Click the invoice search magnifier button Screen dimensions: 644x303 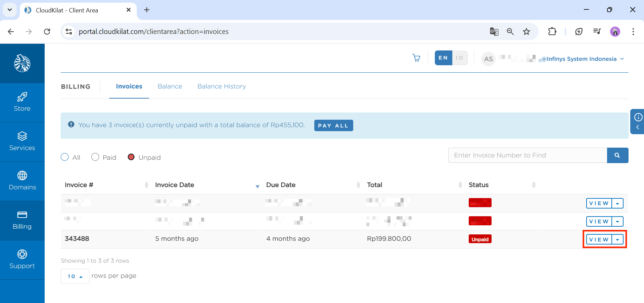tap(617, 155)
